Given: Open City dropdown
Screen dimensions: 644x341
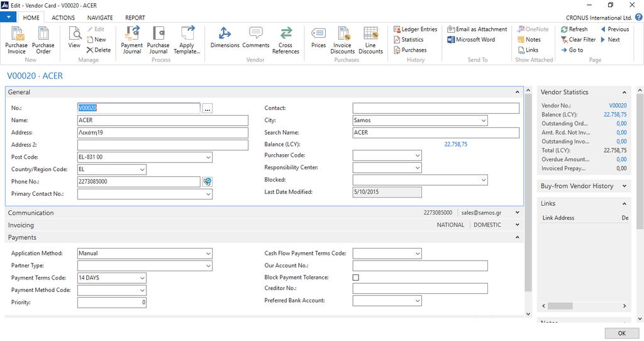Looking at the screenshot, I should tap(484, 120).
